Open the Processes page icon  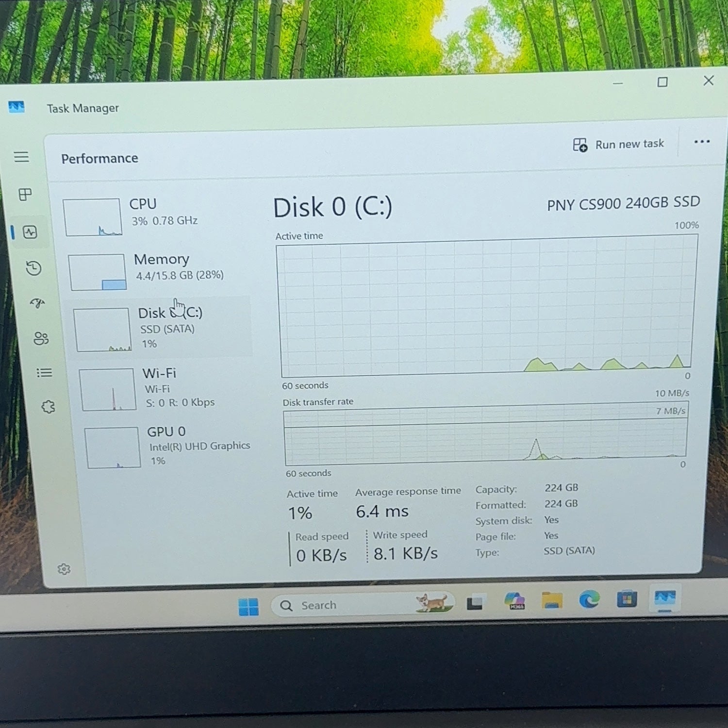pos(25,195)
